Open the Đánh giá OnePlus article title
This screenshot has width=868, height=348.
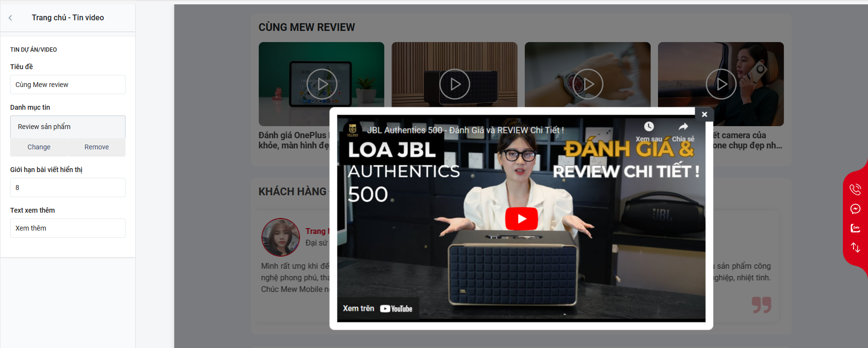coord(294,140)
